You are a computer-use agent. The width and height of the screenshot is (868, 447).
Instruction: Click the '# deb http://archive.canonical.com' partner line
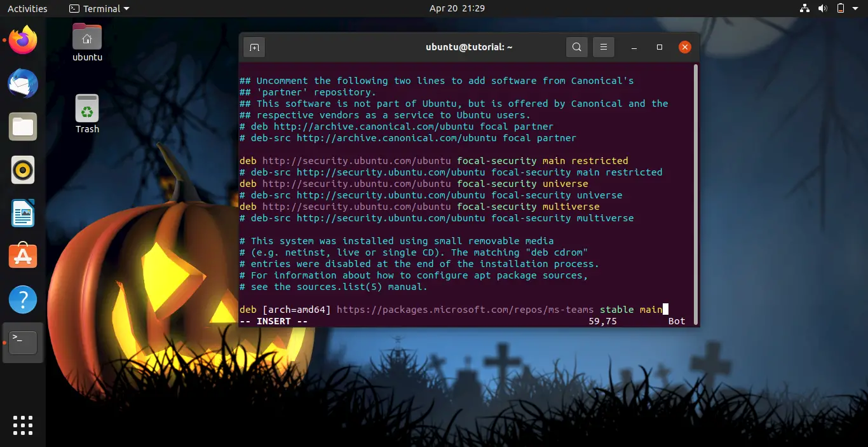pos(397,127)
